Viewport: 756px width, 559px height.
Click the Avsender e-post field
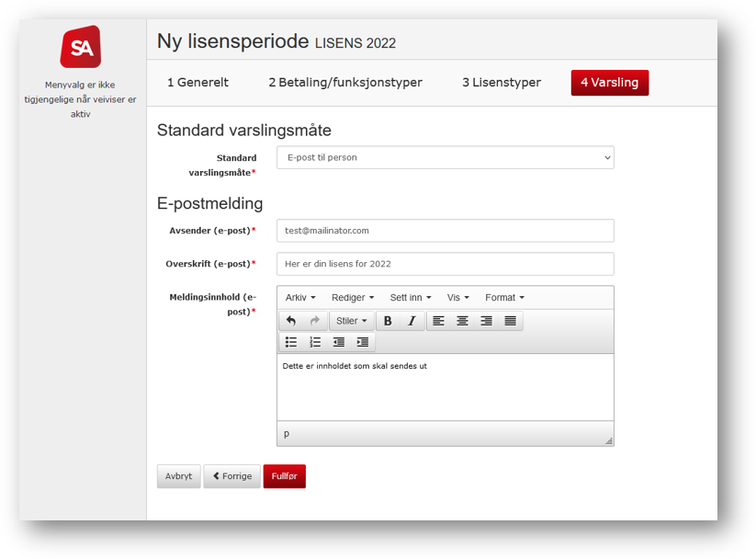click(x=445, y=231)
